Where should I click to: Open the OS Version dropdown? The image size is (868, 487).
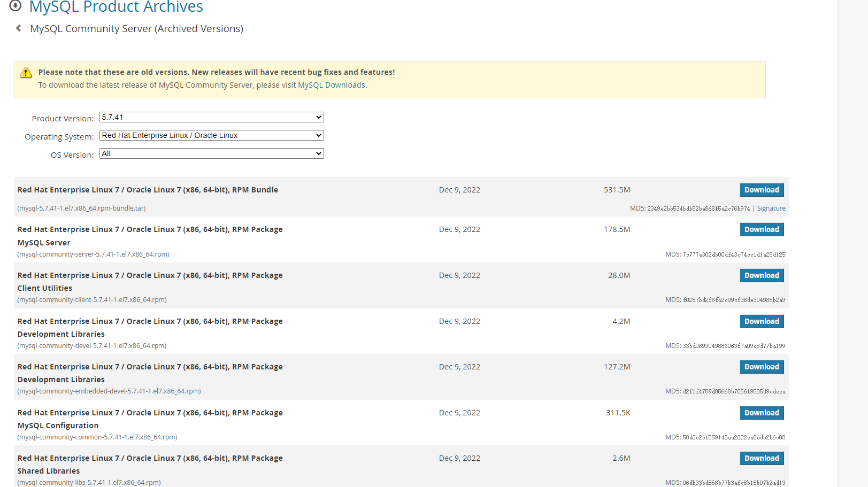pos(211,153)
